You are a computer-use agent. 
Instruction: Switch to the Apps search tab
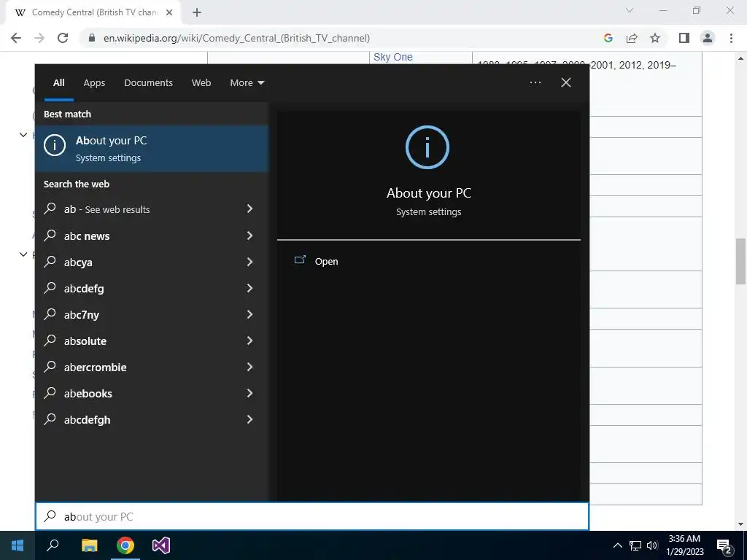pyautogui.click(x=94, y=83)
